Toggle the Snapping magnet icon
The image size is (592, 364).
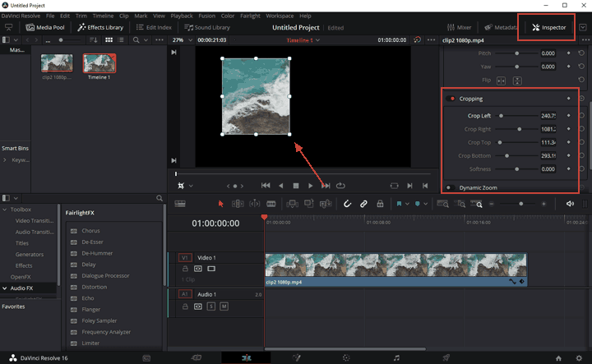347,203
